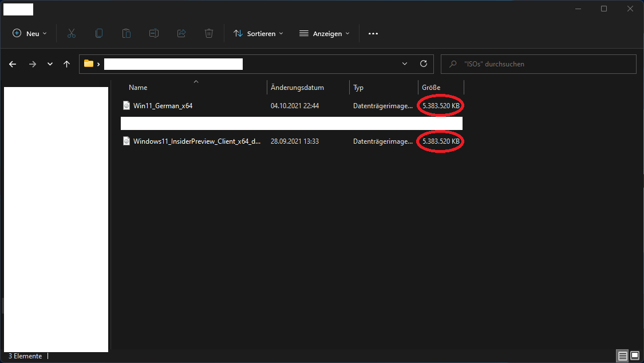Open the Anzeigen view dropdown

click(325, 34)
